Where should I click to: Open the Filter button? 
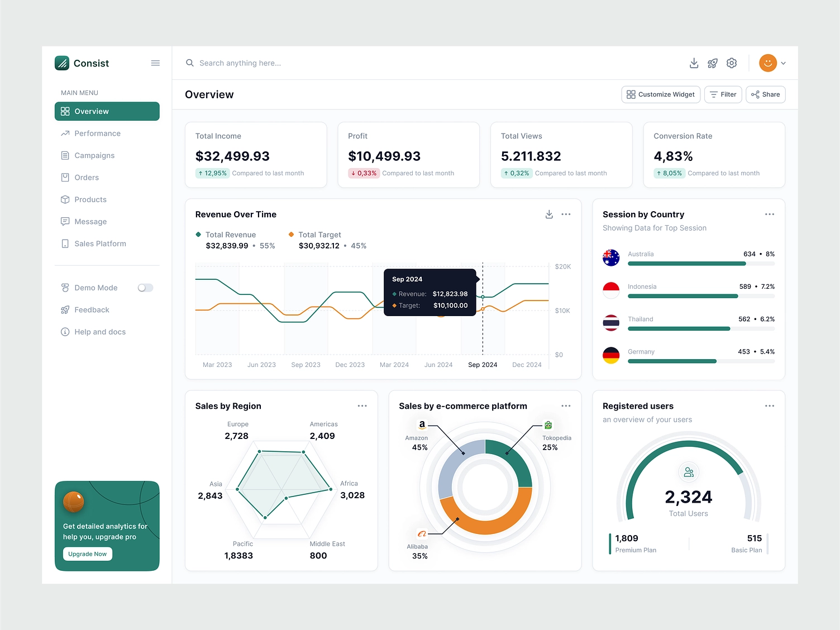click(723, 94)
